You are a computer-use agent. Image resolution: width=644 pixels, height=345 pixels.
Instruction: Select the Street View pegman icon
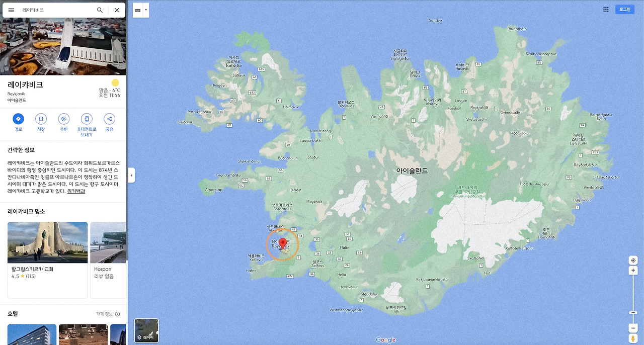(x=633, y=338)
